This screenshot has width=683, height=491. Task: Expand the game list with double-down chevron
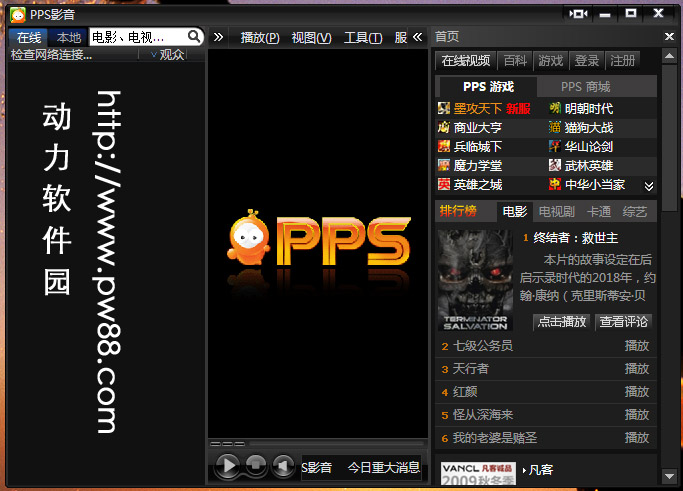[648, 186]
